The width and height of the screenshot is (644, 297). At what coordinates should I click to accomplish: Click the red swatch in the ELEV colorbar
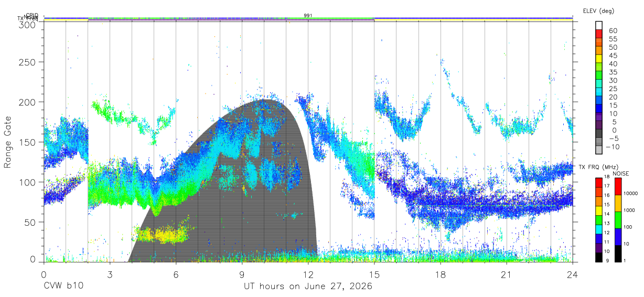(599, 35)
